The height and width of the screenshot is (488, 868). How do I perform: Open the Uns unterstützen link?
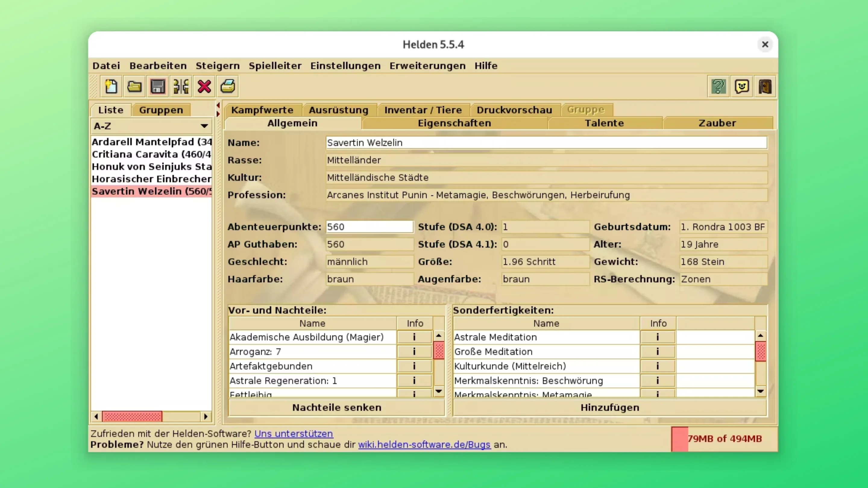[294, 434]
